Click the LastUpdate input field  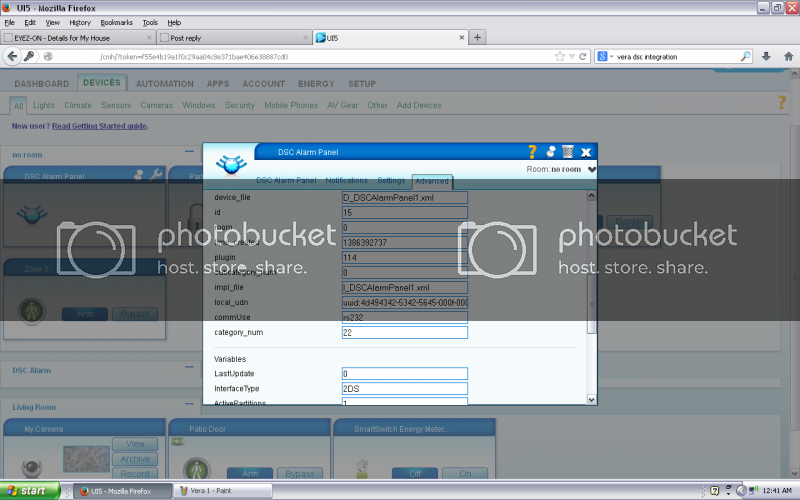(405, 374)
